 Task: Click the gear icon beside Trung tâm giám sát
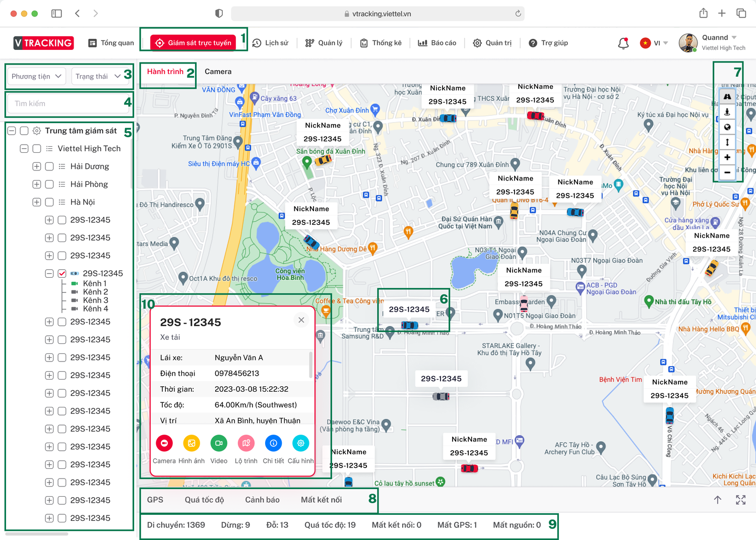[37, 131]
